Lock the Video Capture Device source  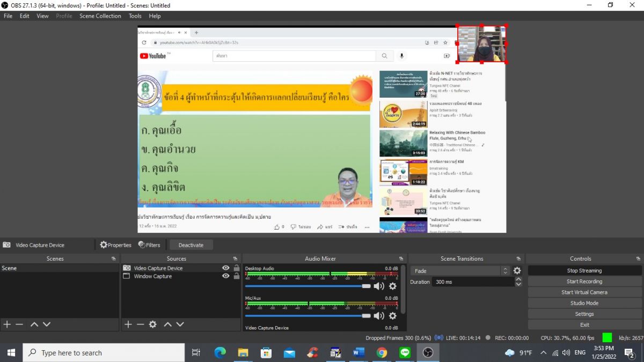point(236,268)
